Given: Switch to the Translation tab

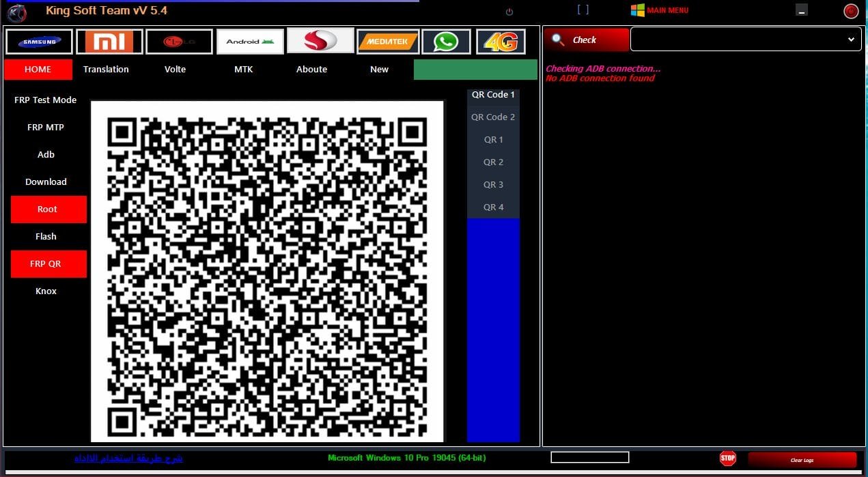Looking at the screenshot, I should tap(106, 70).
